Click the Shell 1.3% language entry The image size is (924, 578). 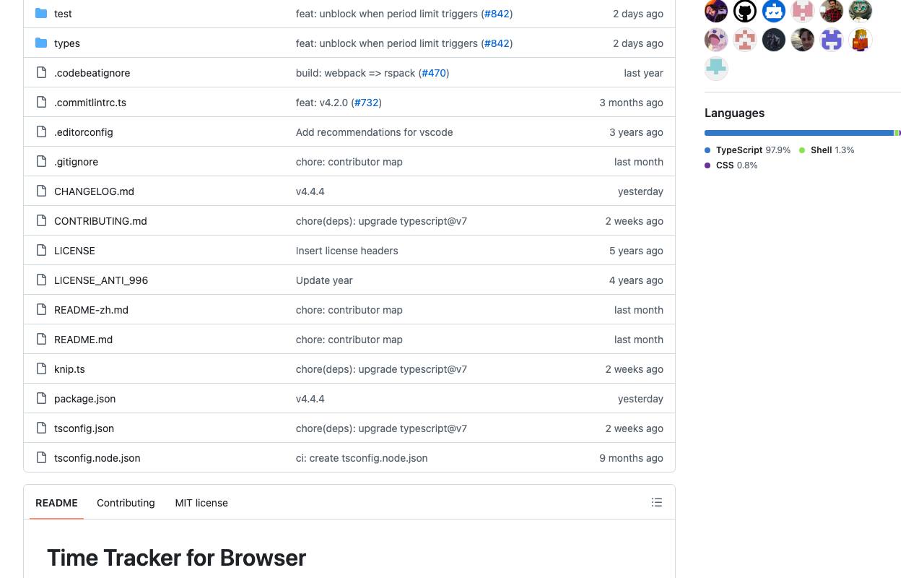827,150
